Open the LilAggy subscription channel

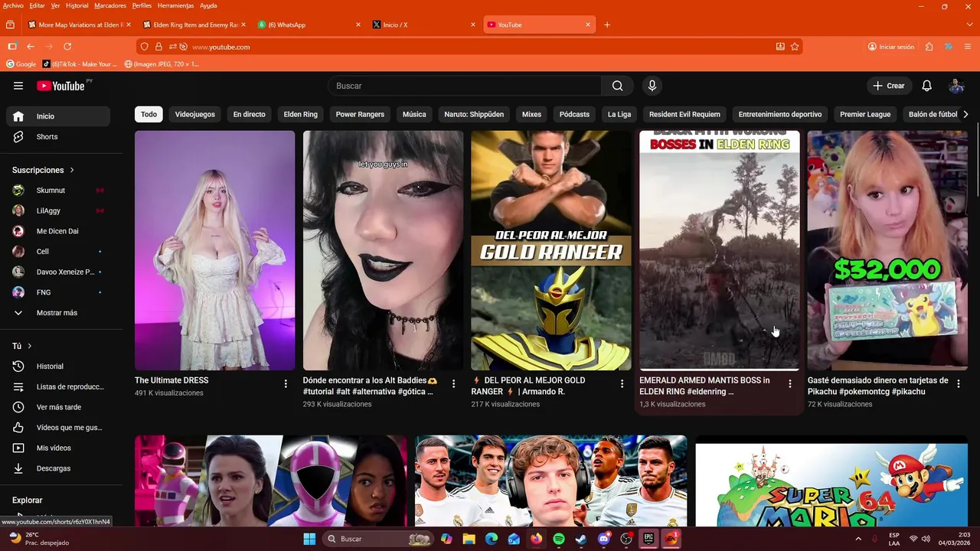(x=58, y=210)
